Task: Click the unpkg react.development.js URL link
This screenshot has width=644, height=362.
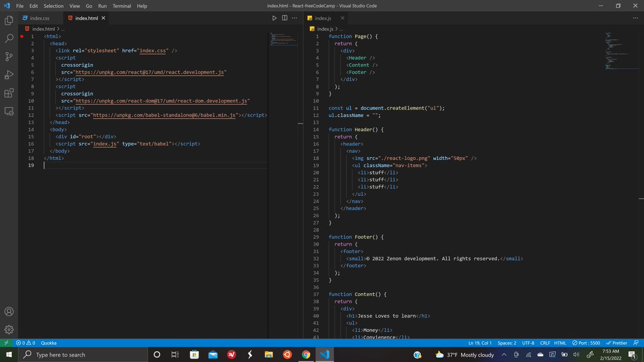Action: [x=150, y=72]
